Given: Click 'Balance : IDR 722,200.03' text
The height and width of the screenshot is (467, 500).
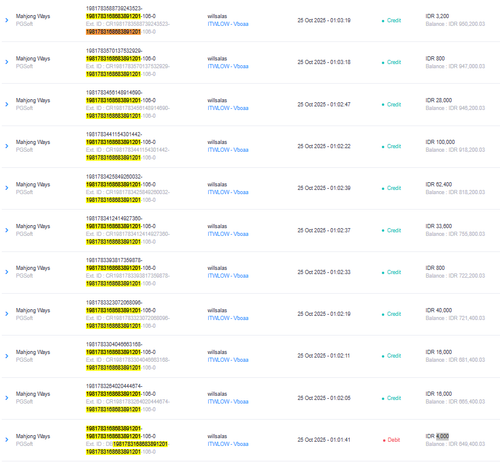Looking at the screenshot, I should (455, 276).
